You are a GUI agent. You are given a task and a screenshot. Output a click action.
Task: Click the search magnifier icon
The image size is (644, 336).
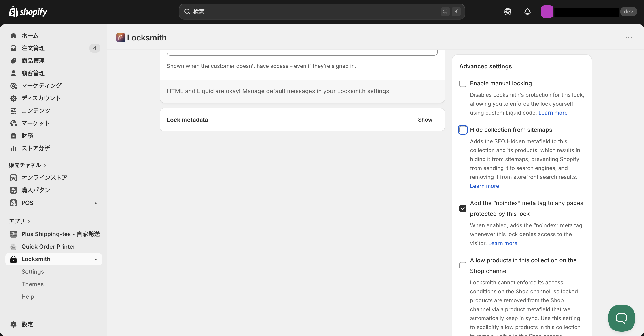click(187, 11)
